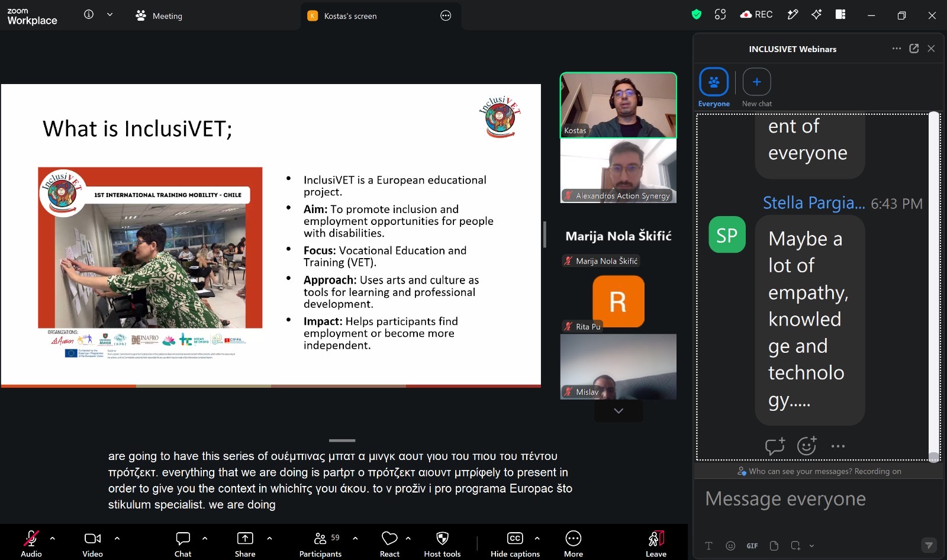Click the REC recording indicator
Screen dimensions: 947x560
pyautogui.click(x=756, y=14)
